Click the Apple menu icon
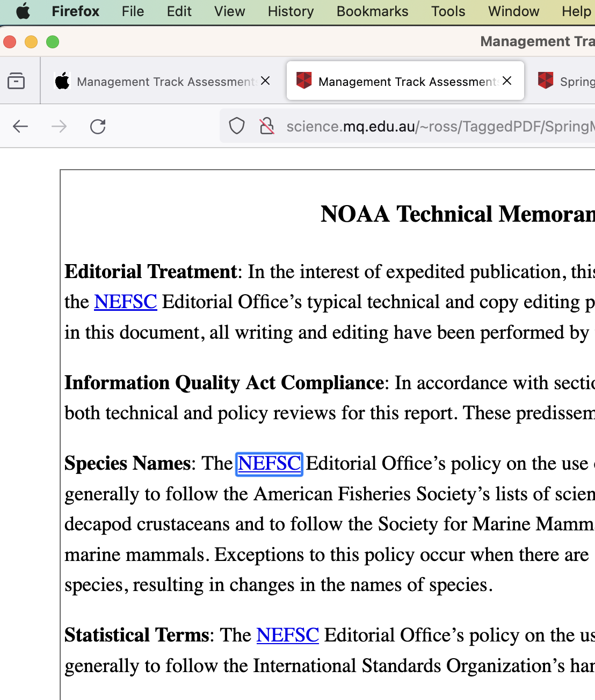The image size is (595, 700). (23, 11)
